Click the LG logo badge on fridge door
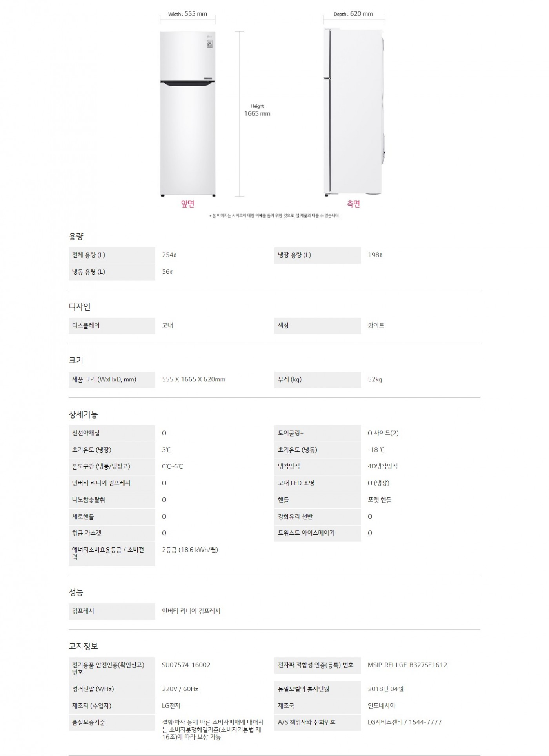The height and width of the screenshot is (756, 549). click(209, 42)
